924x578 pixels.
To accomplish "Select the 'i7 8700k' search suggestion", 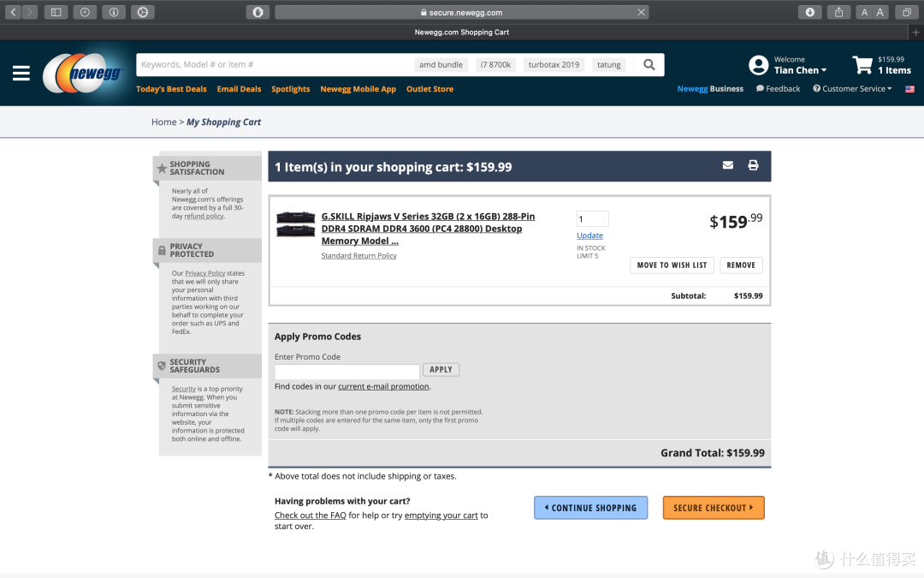I will 495,65.
